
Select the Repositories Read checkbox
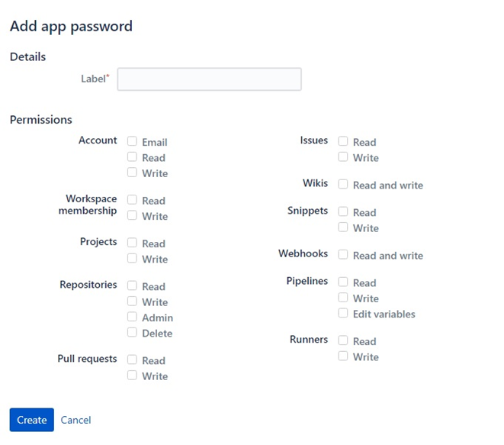point(133,285)
